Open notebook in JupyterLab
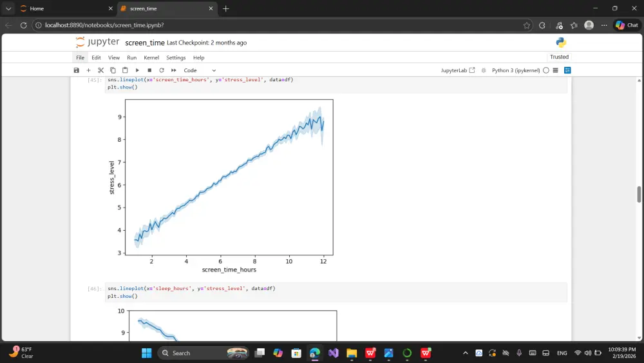This screenshot has width=644, height=363. pos(457,70)
